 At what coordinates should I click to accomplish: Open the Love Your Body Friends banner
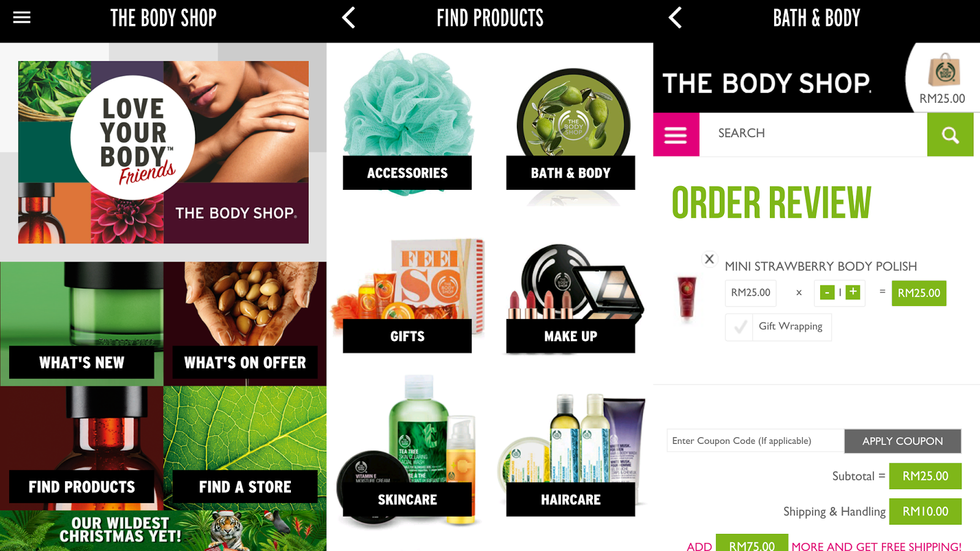164,152
